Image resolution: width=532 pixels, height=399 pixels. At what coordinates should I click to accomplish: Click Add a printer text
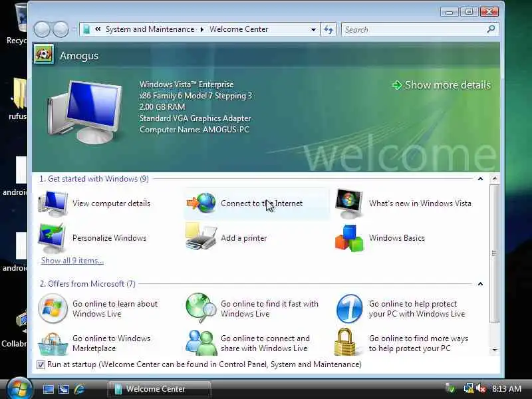pos(243,238)
